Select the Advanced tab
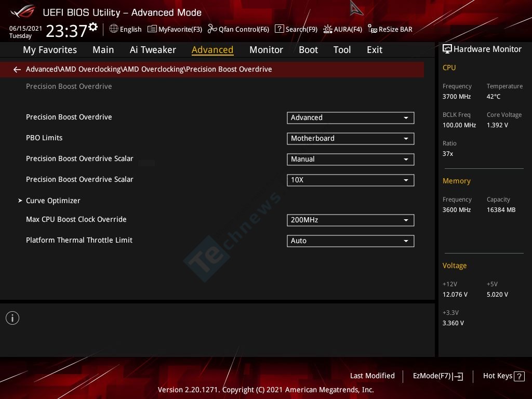The height and width of the screenshot is (399, 532). point(212,50)
